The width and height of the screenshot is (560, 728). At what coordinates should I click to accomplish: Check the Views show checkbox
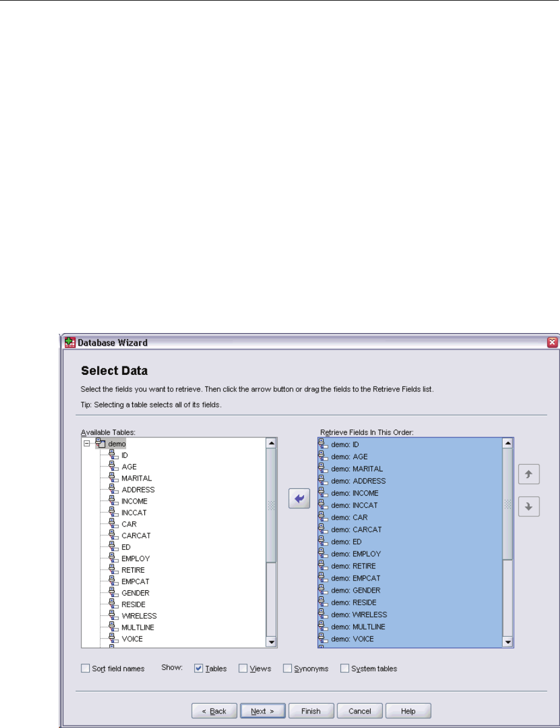(x=243, y=669)
